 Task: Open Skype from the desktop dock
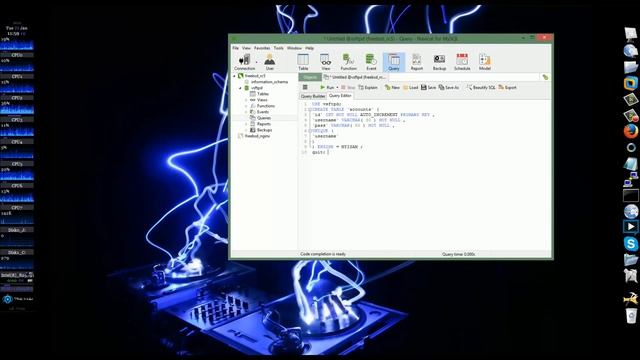631,244
